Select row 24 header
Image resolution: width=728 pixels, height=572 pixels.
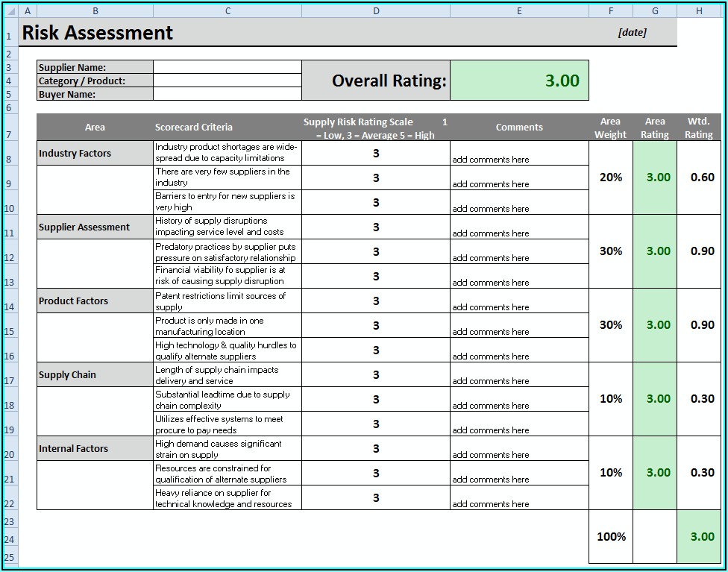(9, 539)
